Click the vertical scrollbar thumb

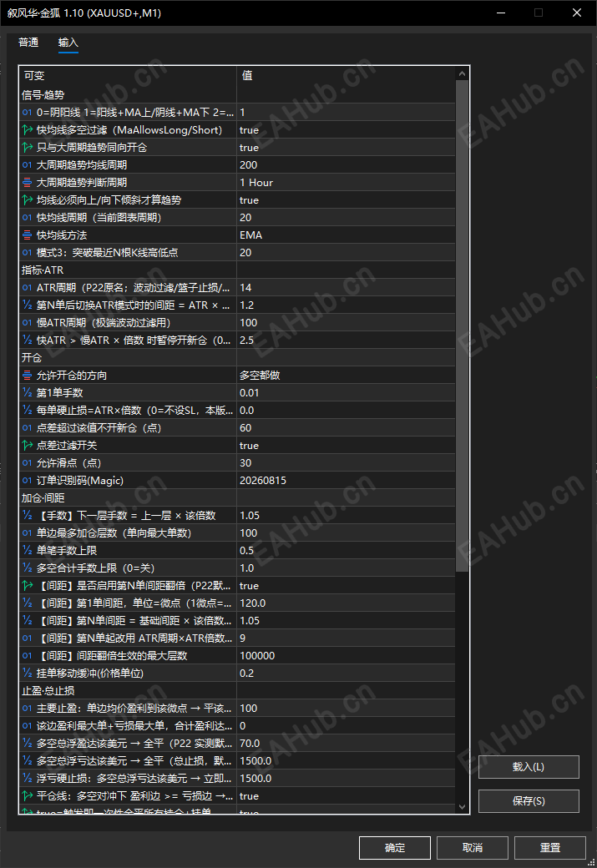[x=463, y=326]
